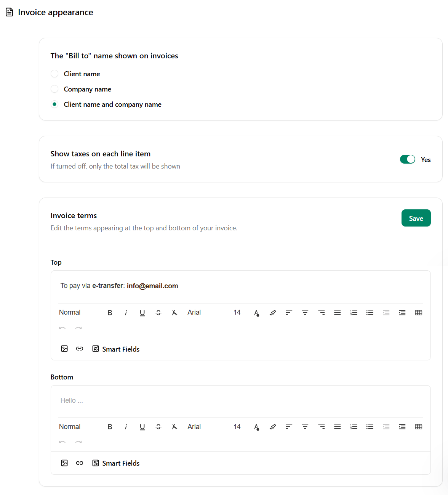Clear formatting in Bottom editor toolbar
This screenshot has width=448, height=495.
174,427
